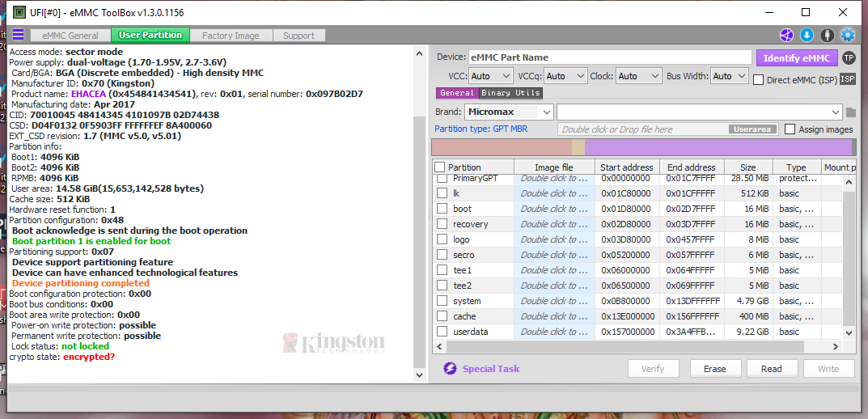
Task: Click the Type column header
Action: tap(796, 167)
